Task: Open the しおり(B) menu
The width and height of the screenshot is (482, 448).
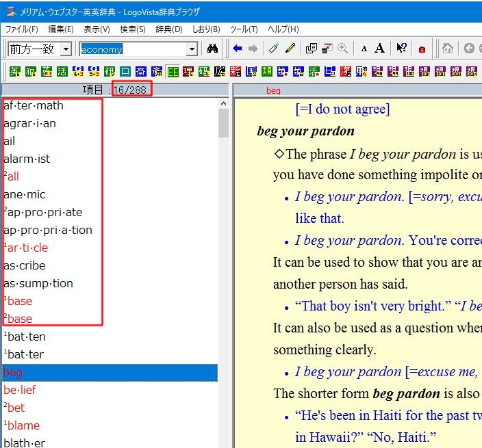Action: pyautogui.click(x=206, y=29)
